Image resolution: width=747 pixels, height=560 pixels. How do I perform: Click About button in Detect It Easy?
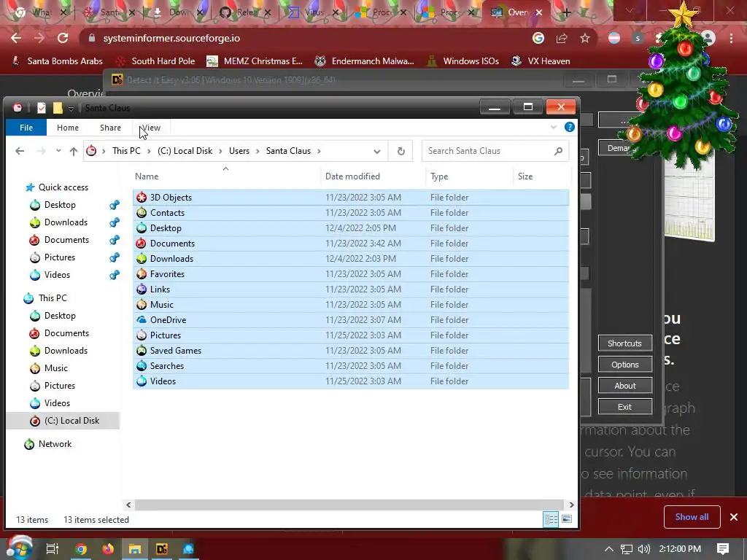tap(625, 386)
